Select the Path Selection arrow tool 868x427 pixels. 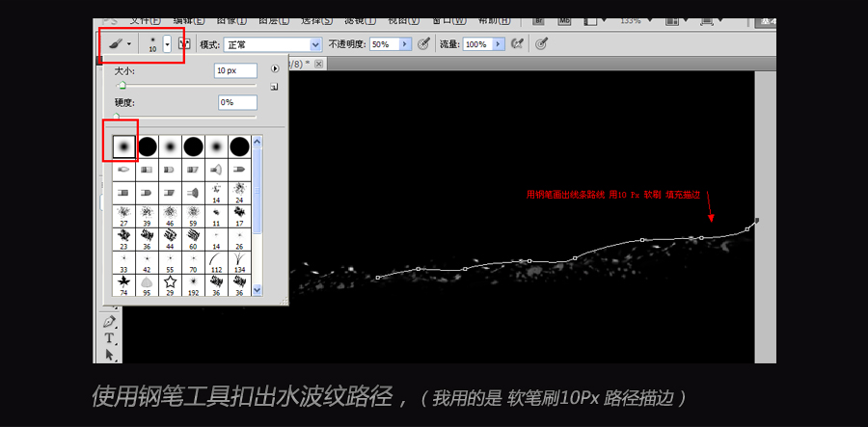point(109,355)
